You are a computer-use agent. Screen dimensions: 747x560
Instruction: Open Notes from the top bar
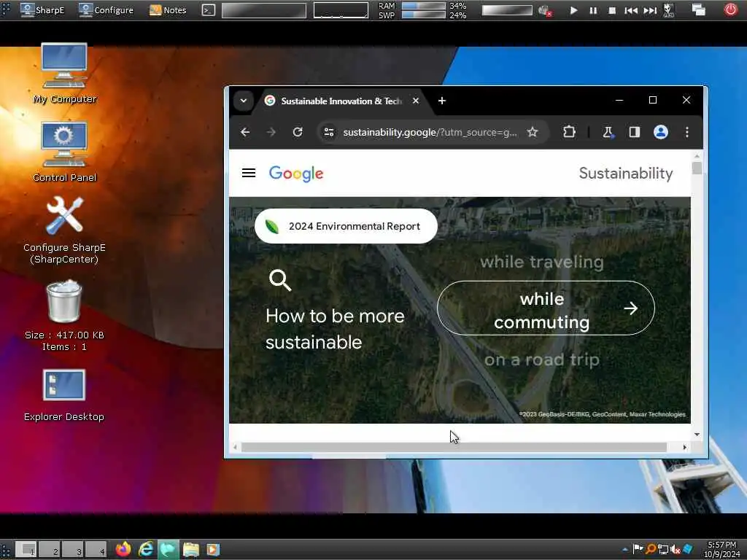[x=168, y=10]
